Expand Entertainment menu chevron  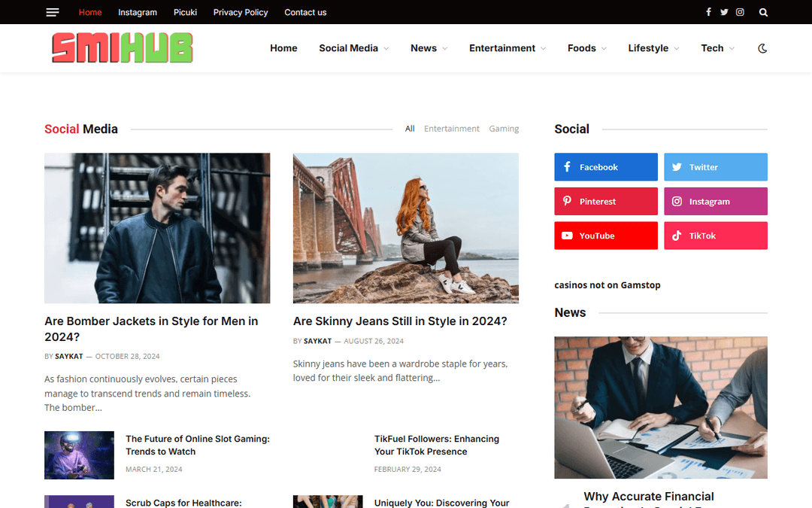(544, 48)
